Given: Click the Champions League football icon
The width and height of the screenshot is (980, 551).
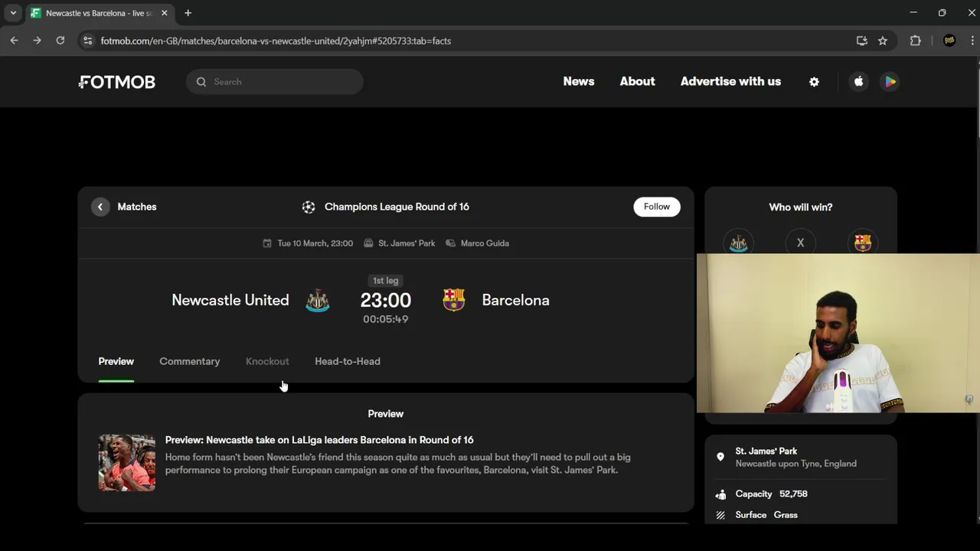Looking at the screenshot, I should coord(309,207).
